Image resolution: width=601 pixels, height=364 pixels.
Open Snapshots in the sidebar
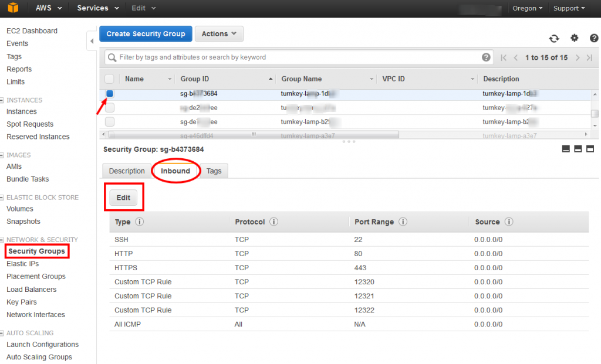point(23,221)
